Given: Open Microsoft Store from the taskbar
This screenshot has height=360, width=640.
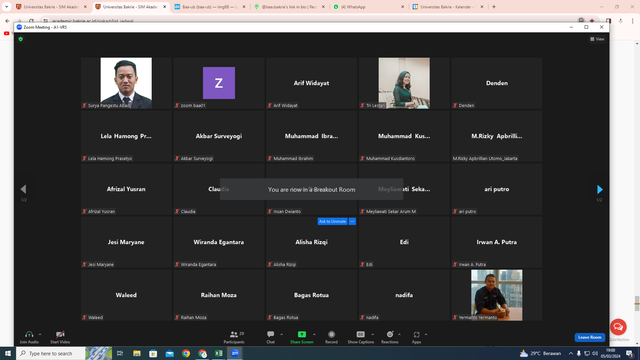Looking at the screenshot, I should point(153,353).
